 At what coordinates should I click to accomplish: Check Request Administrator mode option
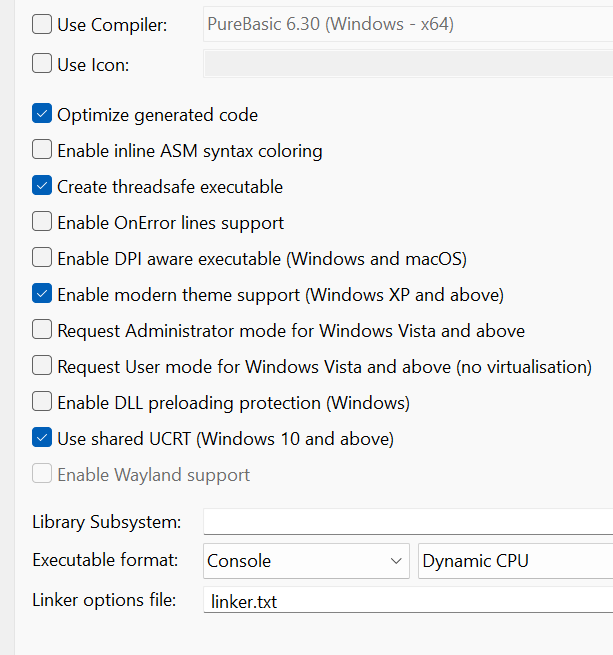click(42, 331)
